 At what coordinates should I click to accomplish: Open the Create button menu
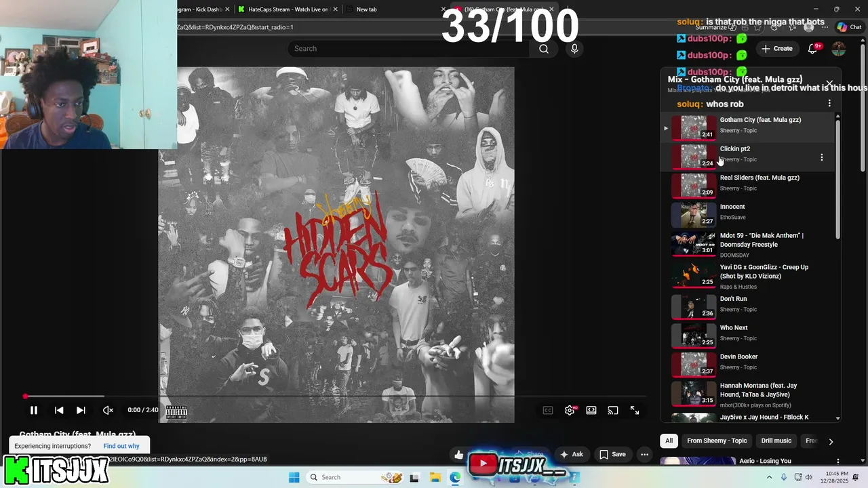coord(777,49)
